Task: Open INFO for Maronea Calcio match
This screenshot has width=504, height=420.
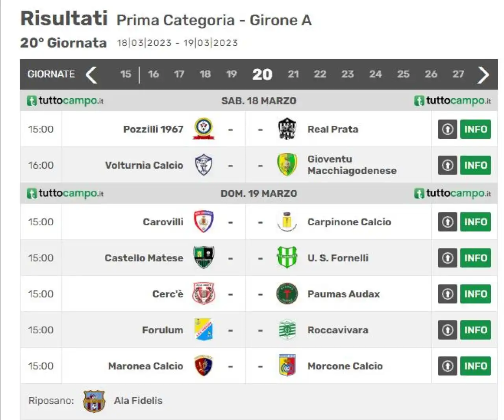Action: (x=475, y=366)
